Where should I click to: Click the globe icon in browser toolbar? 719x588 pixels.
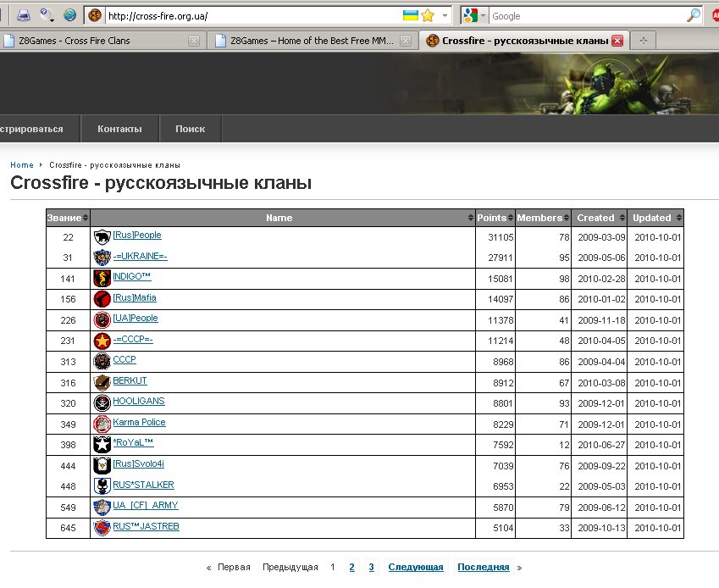[x=69, y=15]
